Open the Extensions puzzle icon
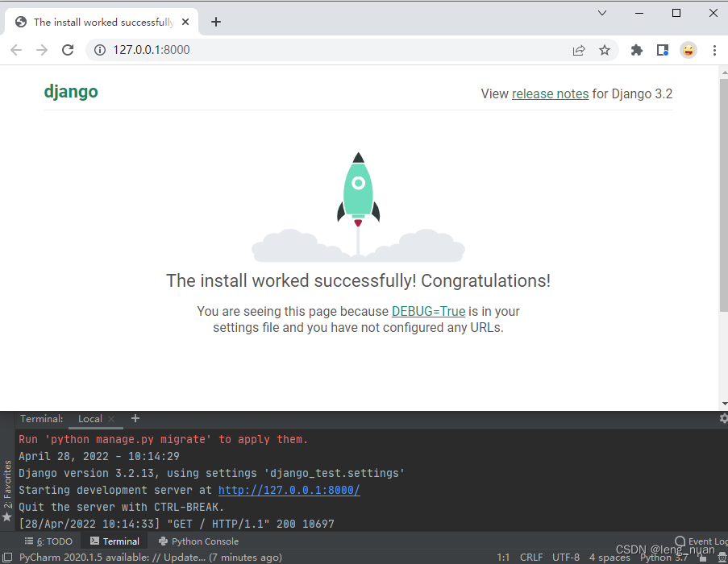 [637, 50]
